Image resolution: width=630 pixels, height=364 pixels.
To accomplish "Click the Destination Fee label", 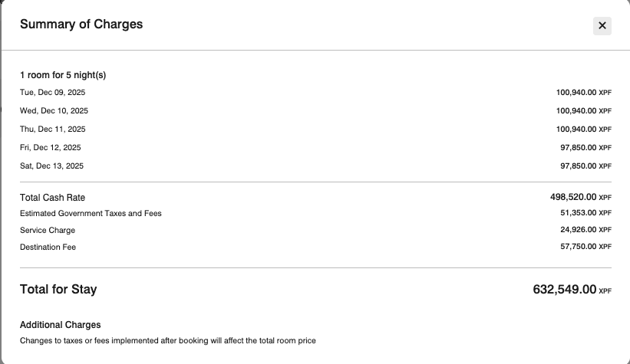I will point(48,248).
